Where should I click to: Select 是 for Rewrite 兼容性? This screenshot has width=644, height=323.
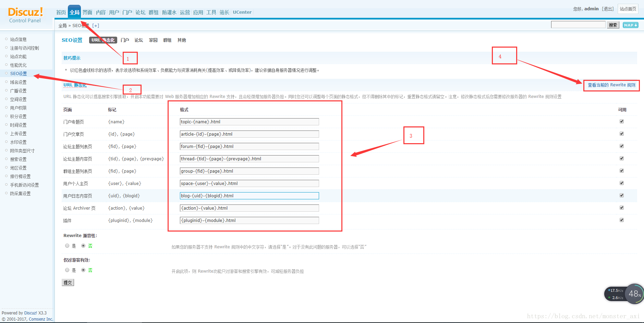tap(67, 246)
